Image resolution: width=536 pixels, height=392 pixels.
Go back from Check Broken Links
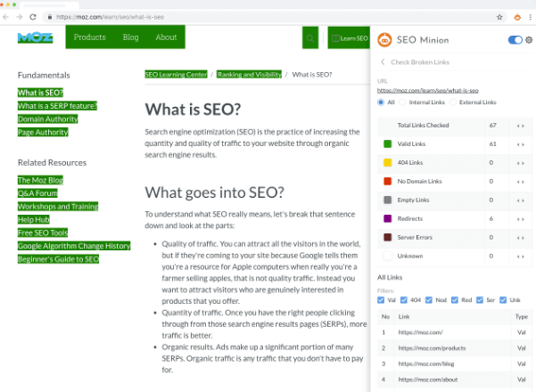pyautogui.click(x=383, y=61)
